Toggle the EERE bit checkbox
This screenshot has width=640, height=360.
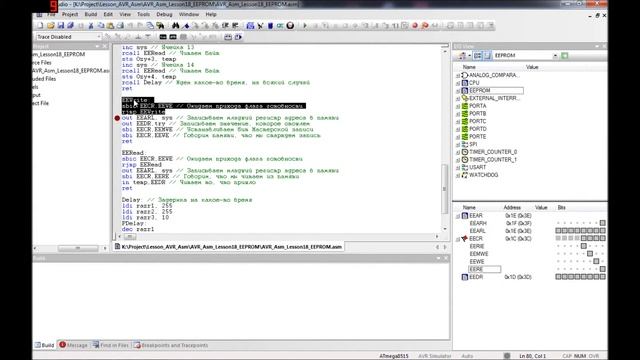click(x=602, y=269)
